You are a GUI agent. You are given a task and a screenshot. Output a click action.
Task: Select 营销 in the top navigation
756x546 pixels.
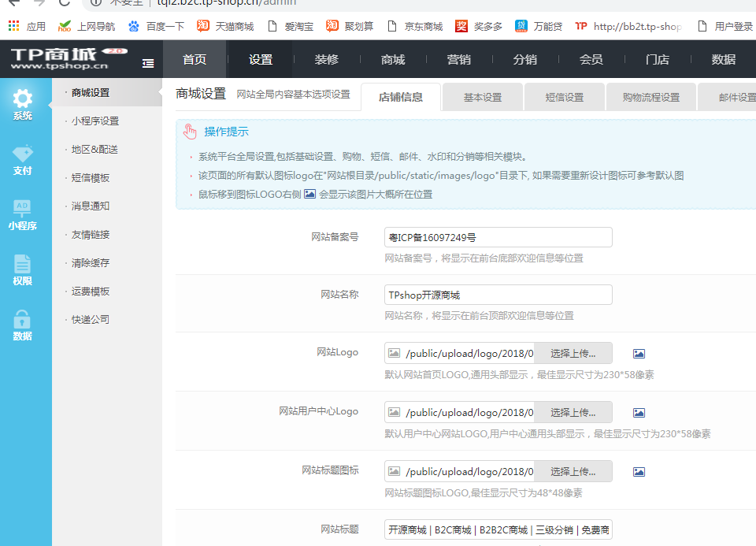click(x=459, y=60)
